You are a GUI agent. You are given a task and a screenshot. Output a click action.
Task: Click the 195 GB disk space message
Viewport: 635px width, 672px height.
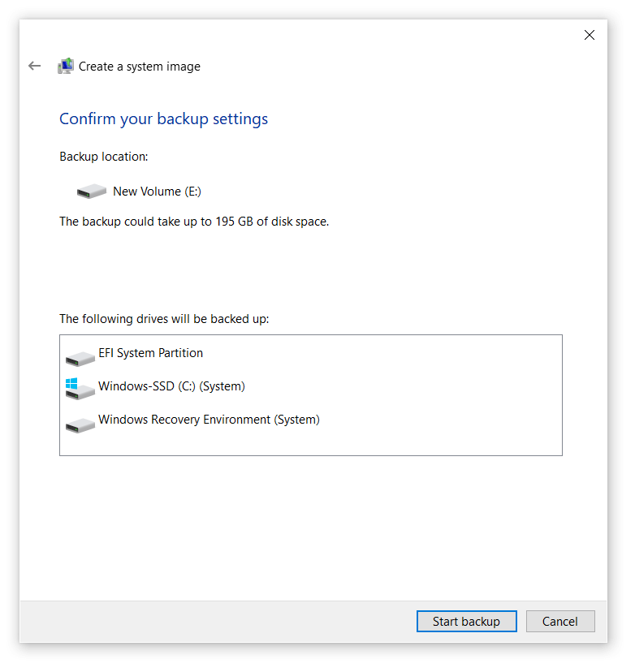tap(194, 222)
